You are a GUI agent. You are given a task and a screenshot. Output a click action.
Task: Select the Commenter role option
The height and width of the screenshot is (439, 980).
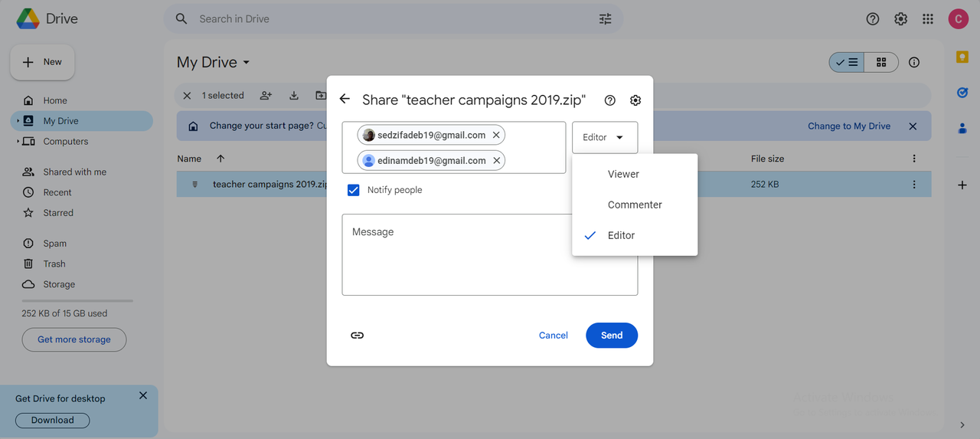pyautogui.click(x=635, y=205)
